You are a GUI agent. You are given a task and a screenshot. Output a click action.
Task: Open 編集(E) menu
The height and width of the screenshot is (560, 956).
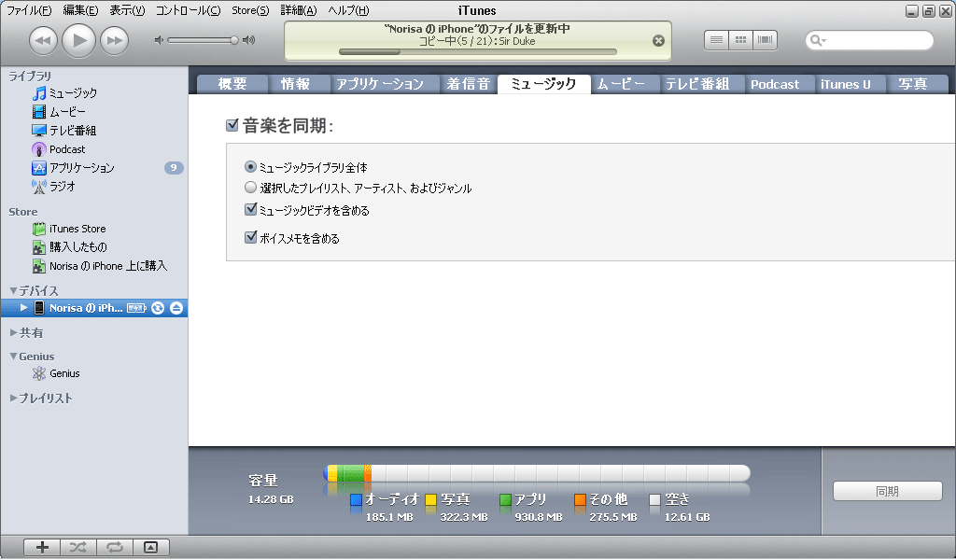point(80,10)
